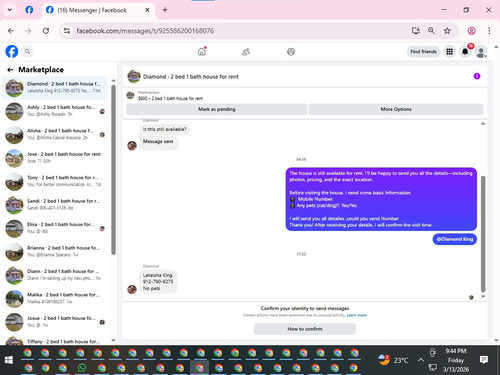The width and height of the screenshot is (500, 375).
Task: Click the site information icon in the address bar
Action: pos(67,31)
